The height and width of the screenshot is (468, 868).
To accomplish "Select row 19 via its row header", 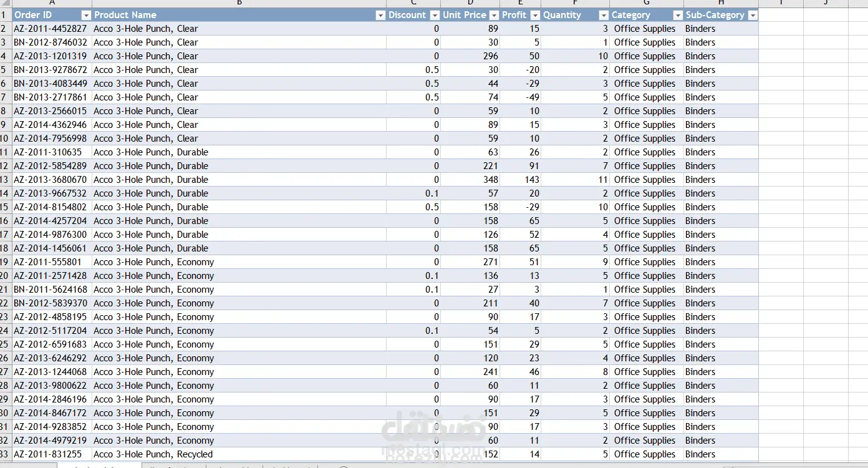I will pyautogui.click(x=6, y=262).
